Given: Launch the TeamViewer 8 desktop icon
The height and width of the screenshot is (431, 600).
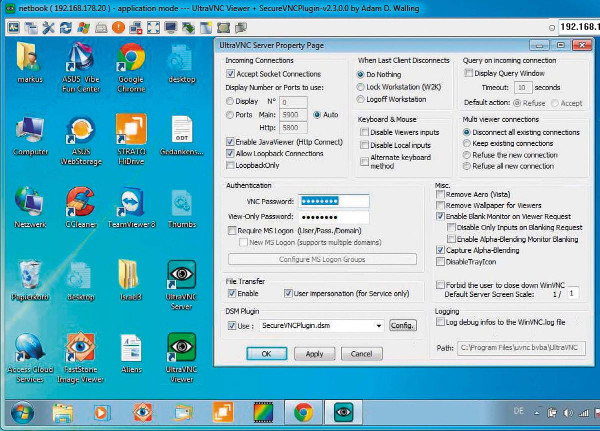Looking at the screenshot, I should (132, 205).
